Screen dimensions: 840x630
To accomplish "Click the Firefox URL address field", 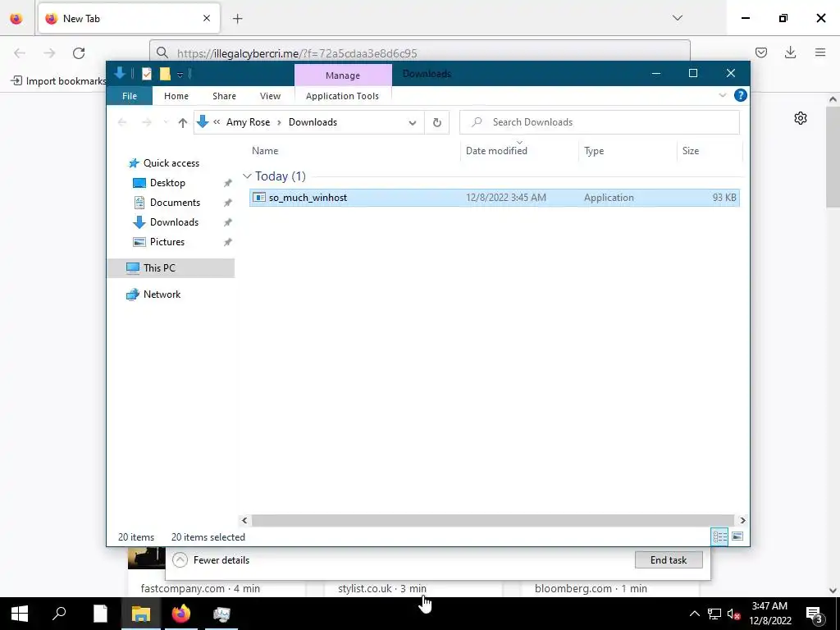I will (x=419, y=53).
